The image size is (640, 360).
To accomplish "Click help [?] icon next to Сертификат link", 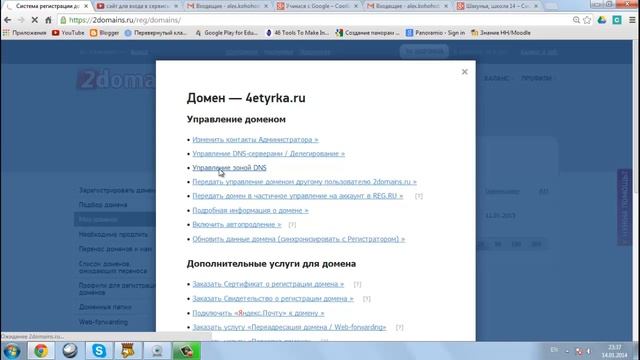I will [357, 284].
